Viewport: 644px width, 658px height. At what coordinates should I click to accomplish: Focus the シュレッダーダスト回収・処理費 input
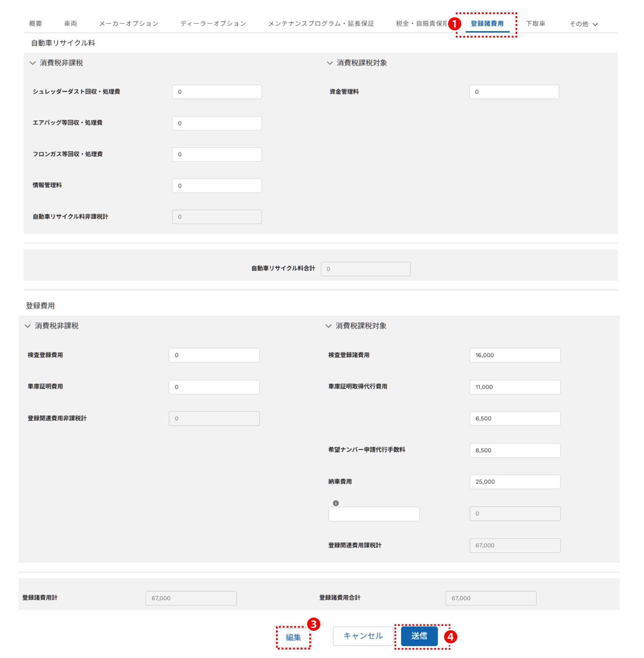tap(217, 92)
